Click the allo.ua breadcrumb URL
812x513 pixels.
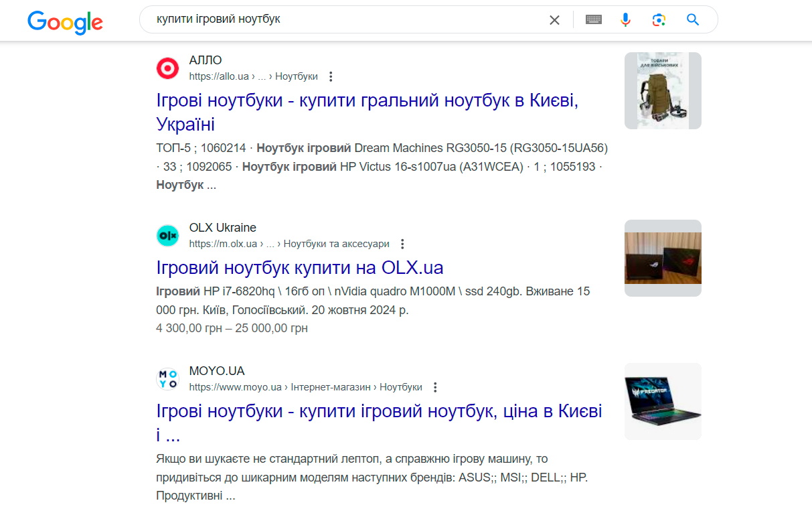tap(253, 76)
